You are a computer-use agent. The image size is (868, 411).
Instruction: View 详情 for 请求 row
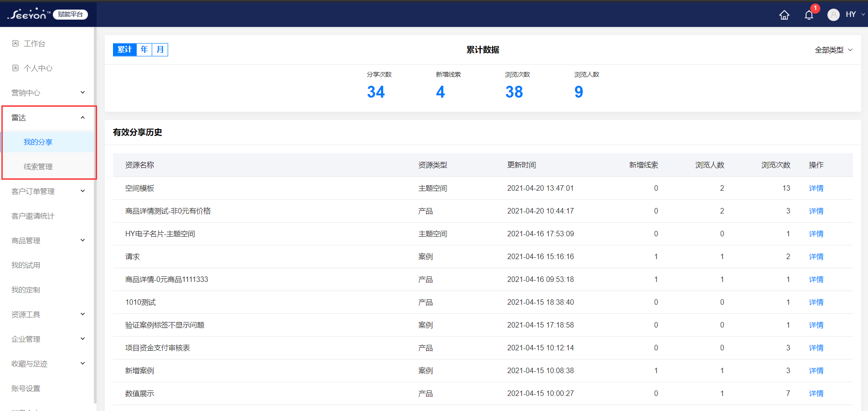click(816, 256)
